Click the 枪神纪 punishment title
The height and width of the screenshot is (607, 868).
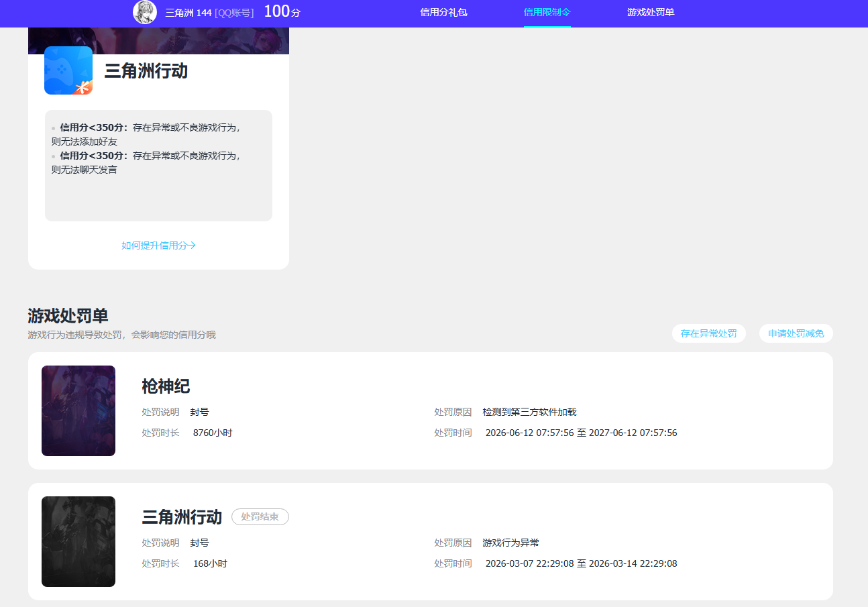coord(166,386)
